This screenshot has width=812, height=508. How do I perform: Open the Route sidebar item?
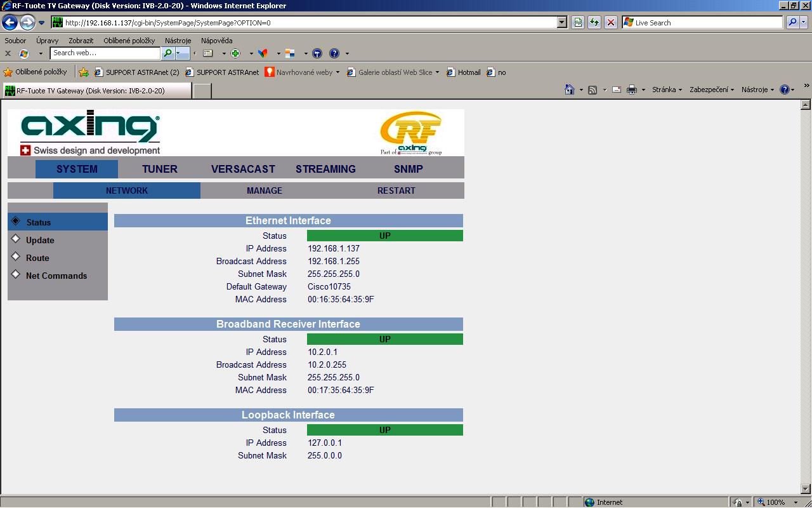point(58,258)
